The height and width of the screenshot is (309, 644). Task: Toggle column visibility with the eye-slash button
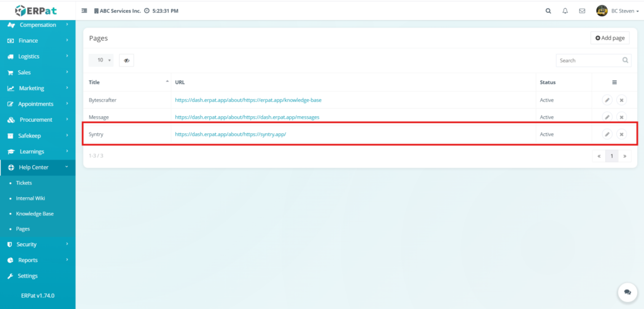[126, 60]
